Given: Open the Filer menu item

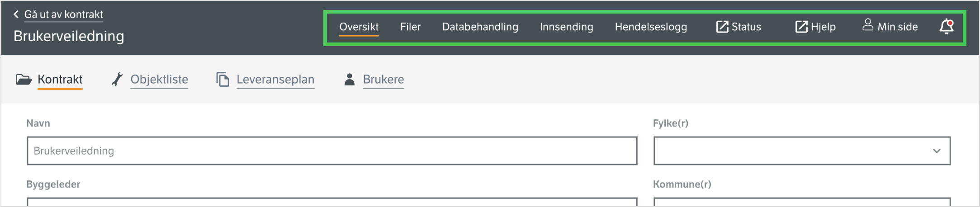Looking at the screenshot, I should [x=410, y=27].
